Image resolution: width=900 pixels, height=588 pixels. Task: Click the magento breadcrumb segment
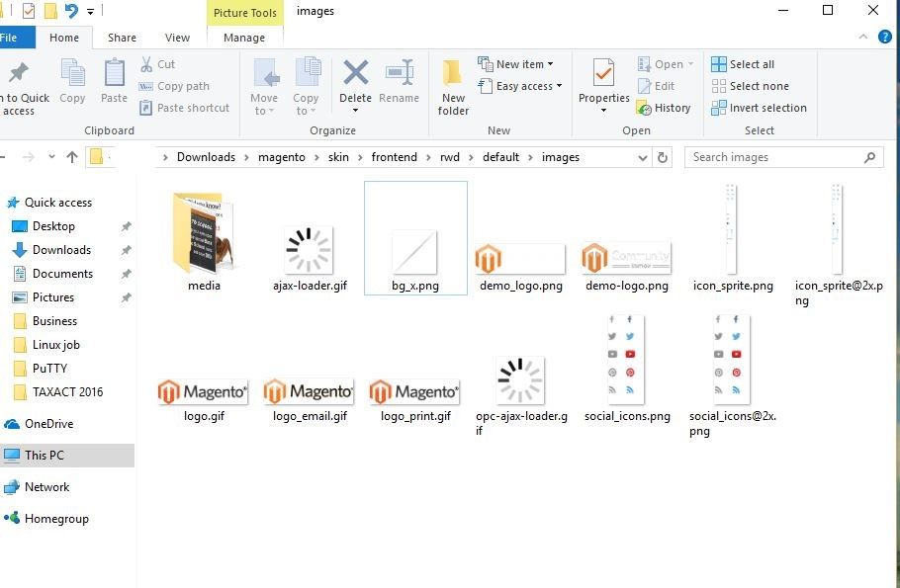[x=282, y=157]
